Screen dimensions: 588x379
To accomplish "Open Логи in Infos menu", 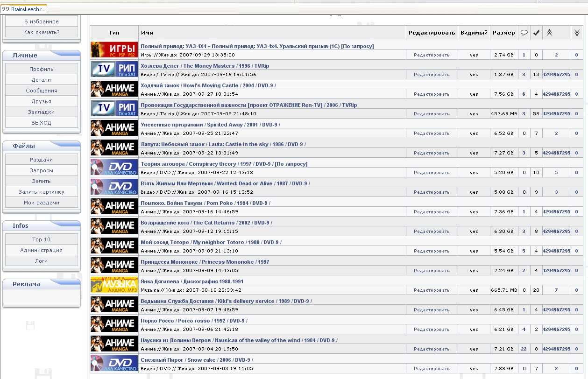I will pyautogui.click(x=42, y=261).
